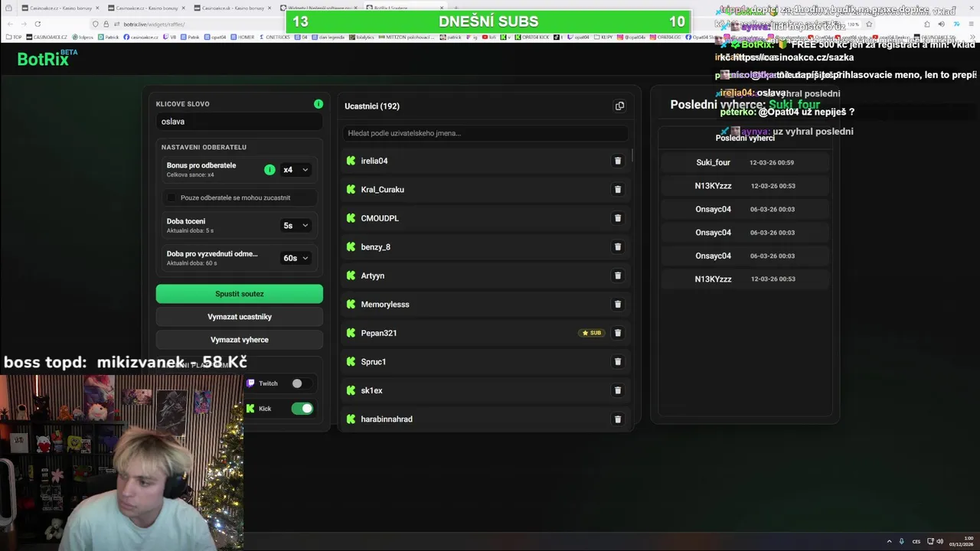Remove Kral_Curaku via the trash icon

pos(618,189)
